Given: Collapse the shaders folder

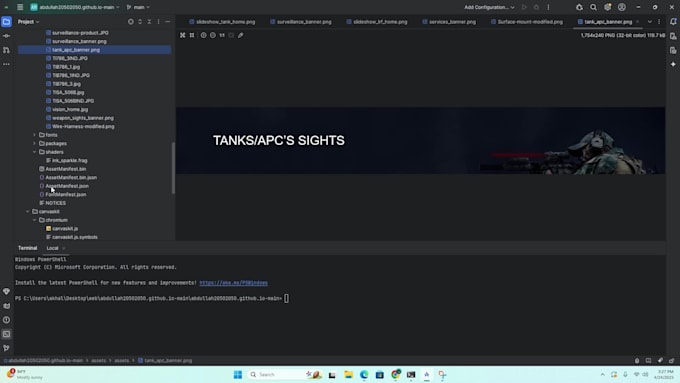Looking at the screenshot, I should pyautogui.click(x=35, y=152).
